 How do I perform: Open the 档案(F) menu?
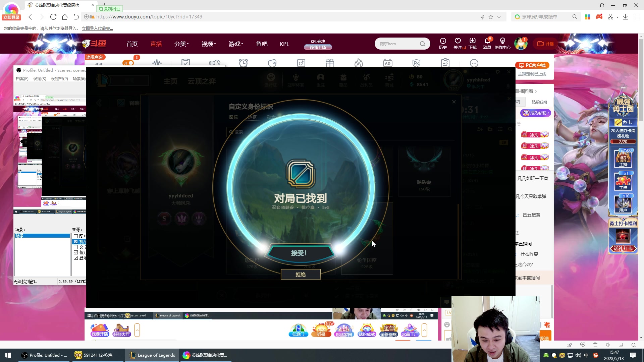[x=22, y=78]
